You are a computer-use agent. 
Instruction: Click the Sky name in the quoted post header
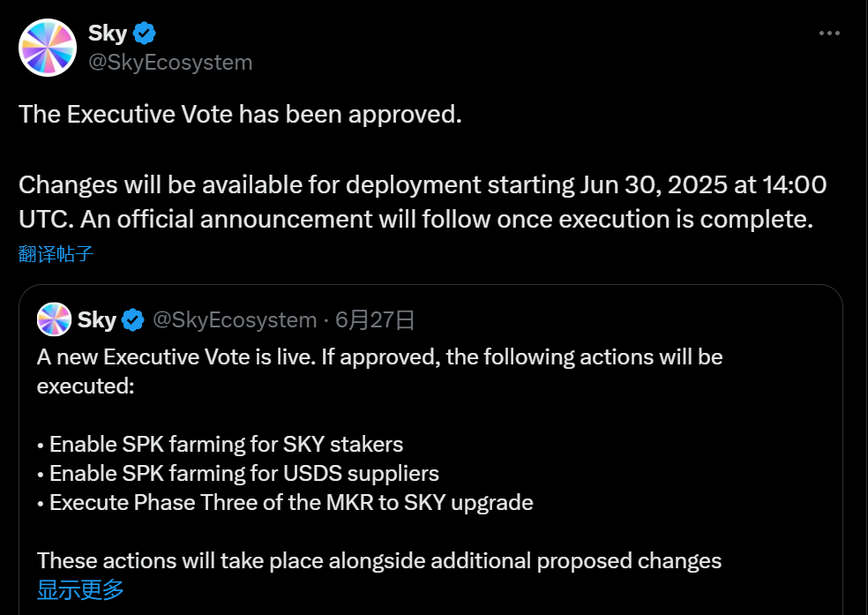pos(97,319)
